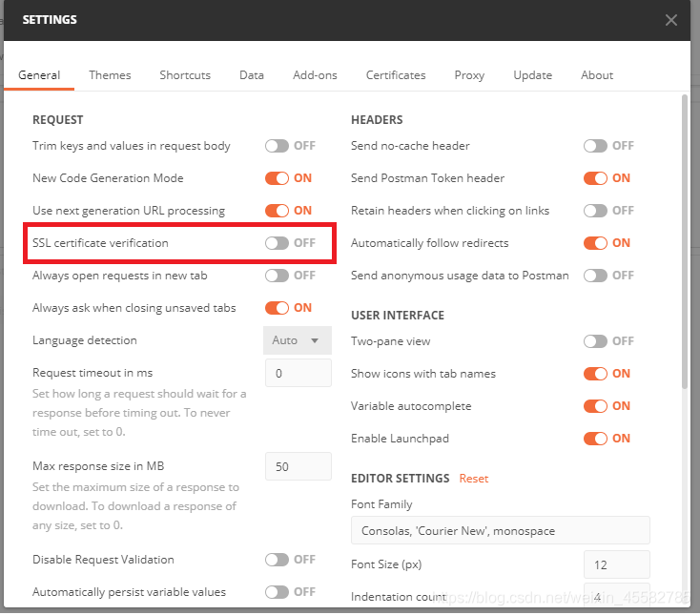700x615 pixels.
Task: Turn off Show icons with tab names
Action: pos(595,374)
